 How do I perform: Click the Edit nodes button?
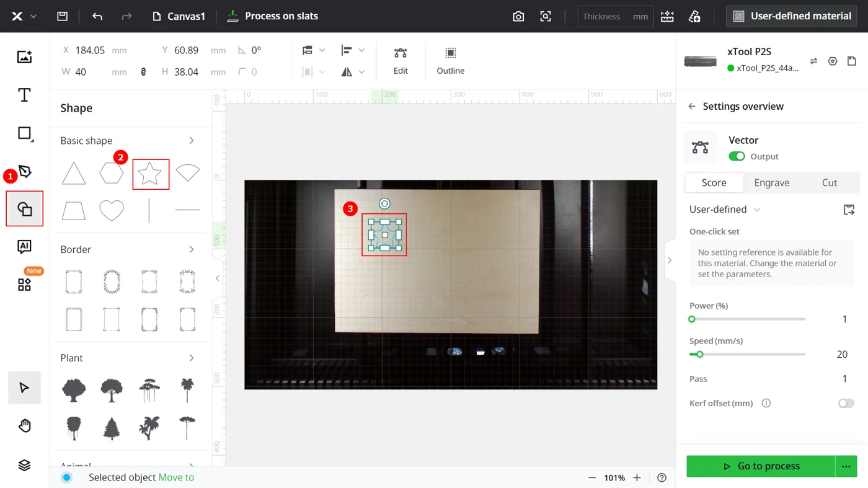[401, 61]
